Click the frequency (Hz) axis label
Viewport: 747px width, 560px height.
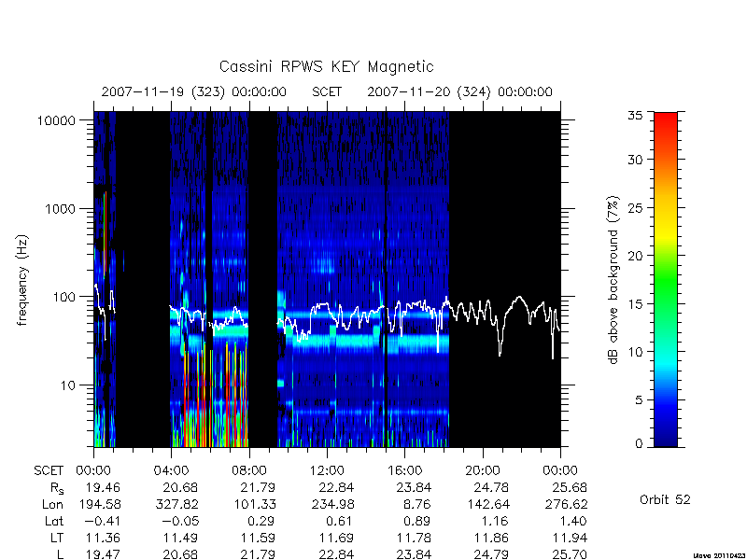coord(22,280)
